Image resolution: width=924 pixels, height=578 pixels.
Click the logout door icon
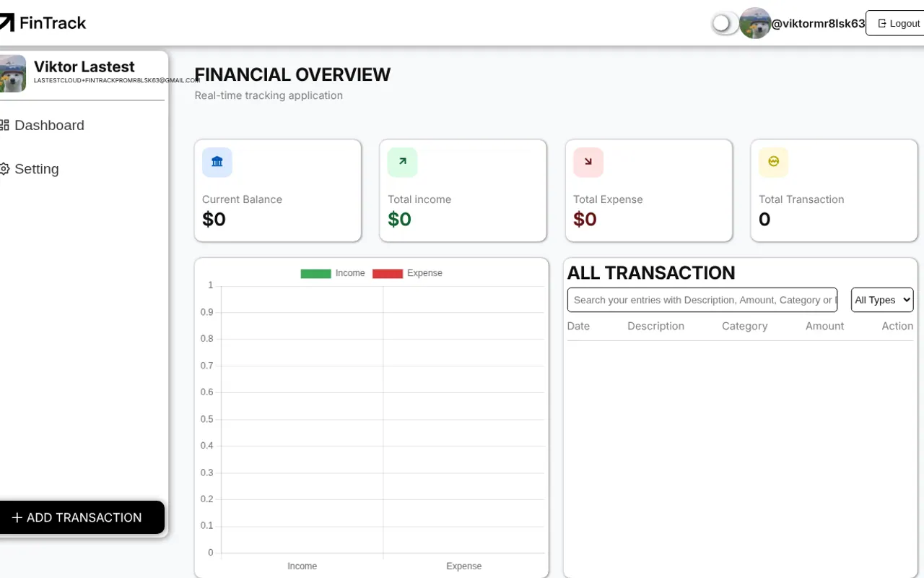pos(881,23)
